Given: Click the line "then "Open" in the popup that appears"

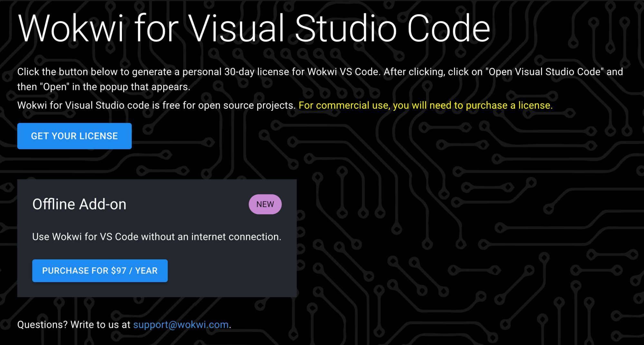Looking at the screenshot, I should (103, 87).
